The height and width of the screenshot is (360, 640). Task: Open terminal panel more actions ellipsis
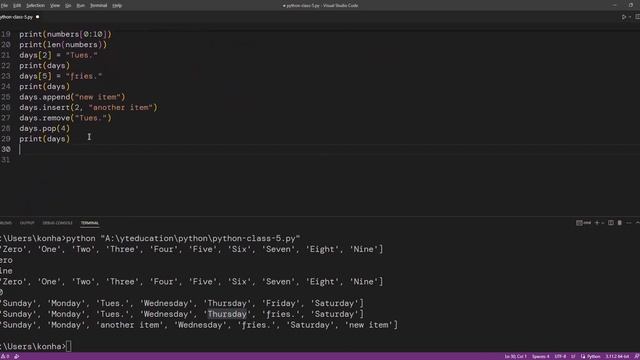pos(629,223)
